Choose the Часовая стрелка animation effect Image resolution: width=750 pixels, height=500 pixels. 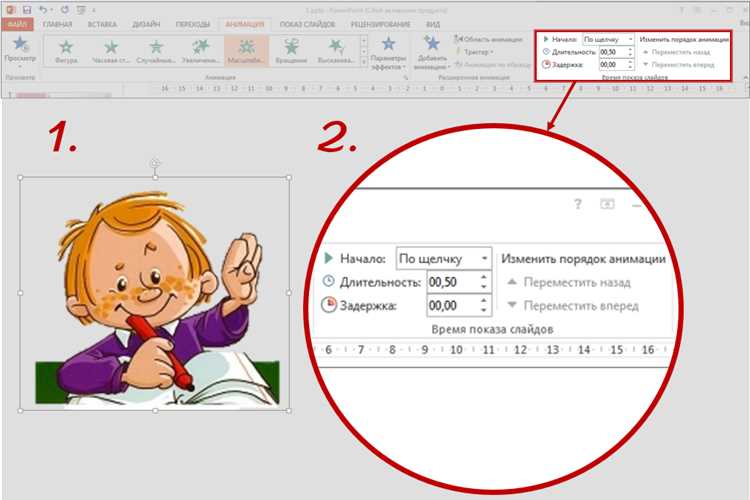pos(111,51)
